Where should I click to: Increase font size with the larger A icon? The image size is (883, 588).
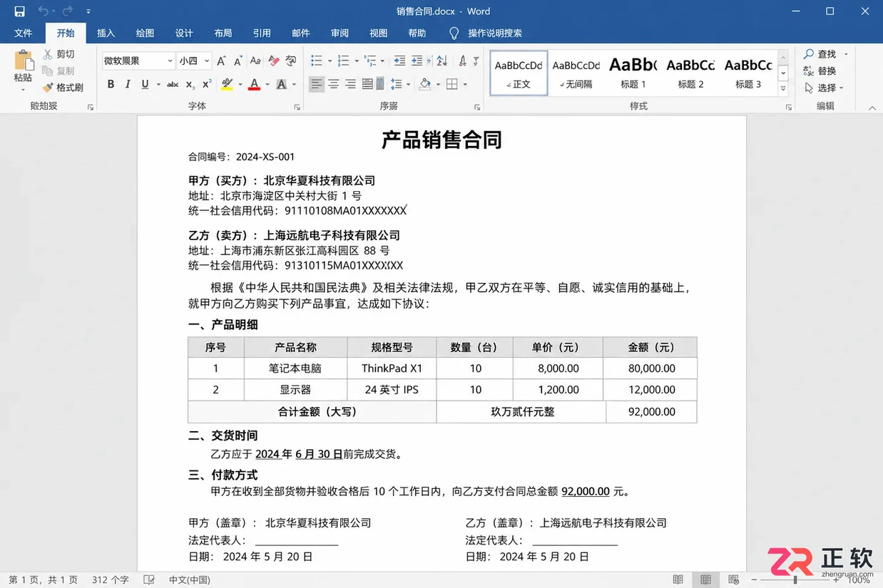click(221, 61)
